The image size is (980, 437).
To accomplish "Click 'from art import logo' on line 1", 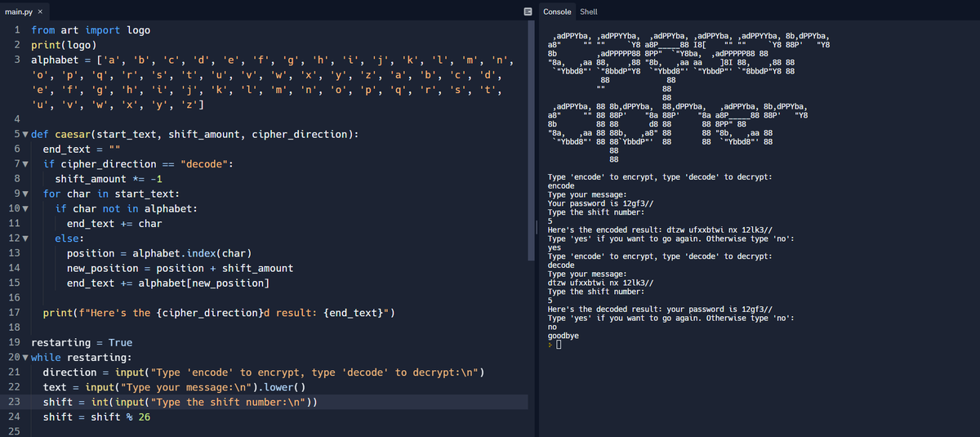I will pos(91,30).
